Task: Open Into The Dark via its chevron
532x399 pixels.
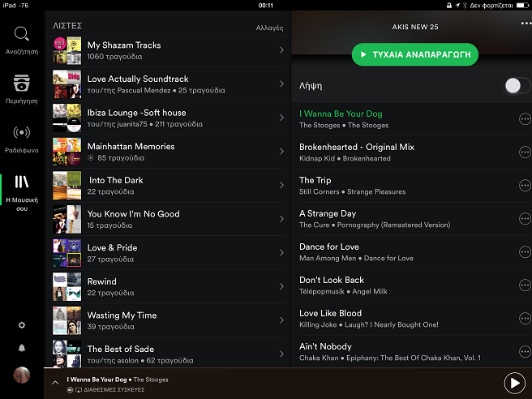Action: pos(281,185)
